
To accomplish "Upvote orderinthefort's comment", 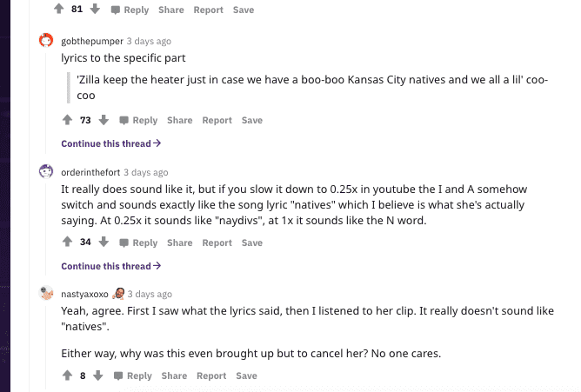I will (x=68, y=242).
